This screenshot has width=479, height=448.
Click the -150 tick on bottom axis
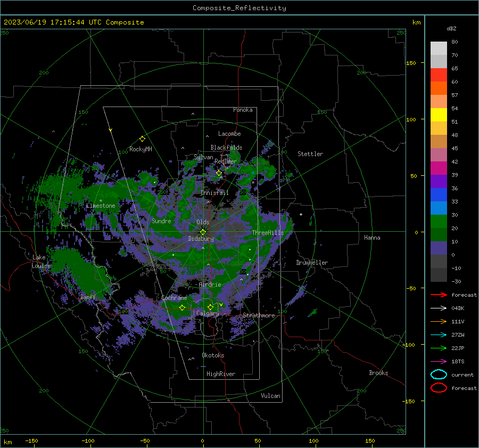(31, 441)
